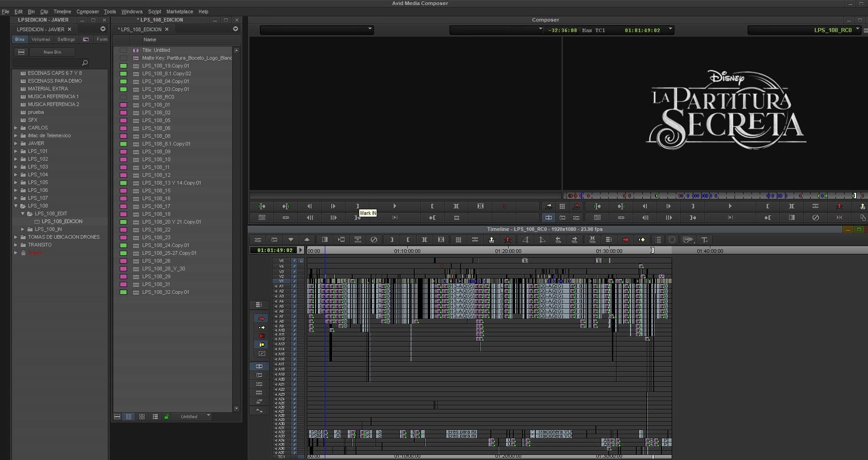Image resolution: width=868 pixels, height=460 pixels.
Task: Switch to the Volumes tab
Action: (41, 39)
